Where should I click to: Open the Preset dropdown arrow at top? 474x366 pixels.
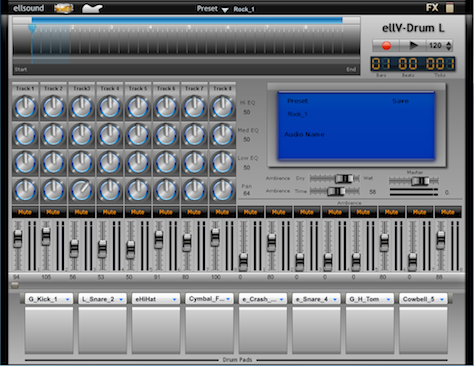click(225, 10)
